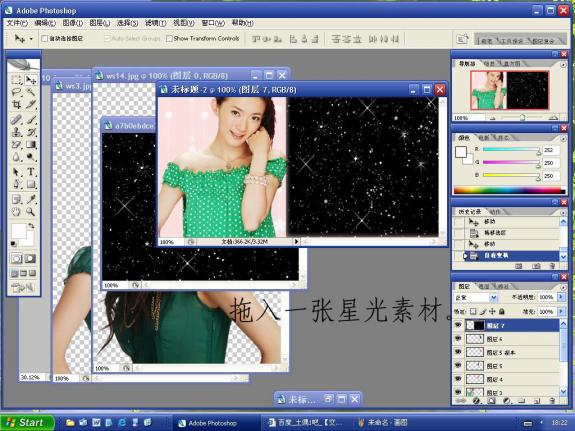Image resolution: width=575 pixels, height=431 pixels.
Task: Open opacity slider arrow in Layers panel
Action: click(561, 297)
